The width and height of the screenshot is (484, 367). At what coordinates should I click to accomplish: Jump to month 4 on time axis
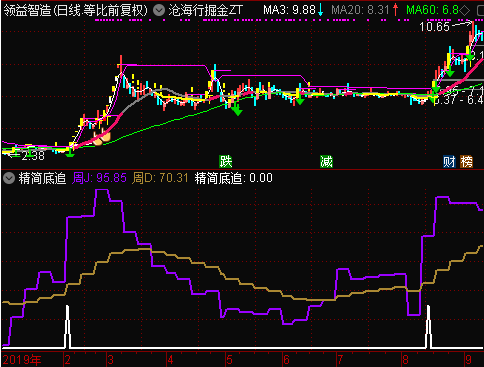(x=170, y=360)
